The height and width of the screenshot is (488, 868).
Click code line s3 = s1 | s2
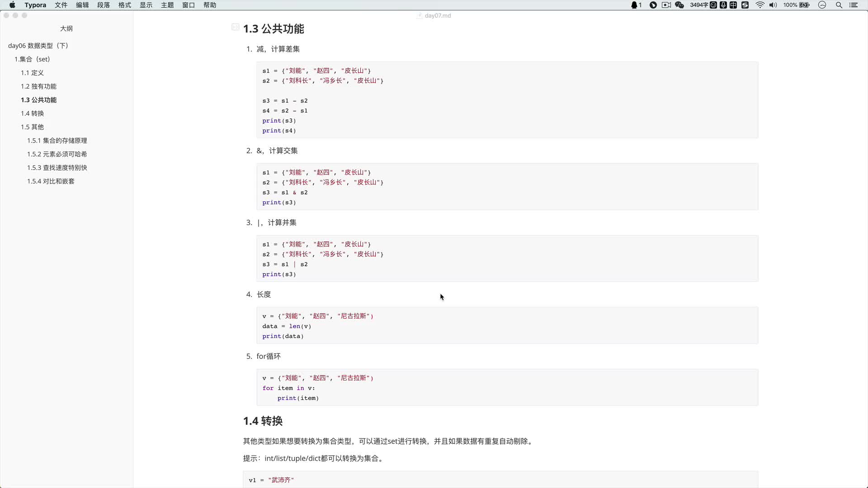[285, 264]
